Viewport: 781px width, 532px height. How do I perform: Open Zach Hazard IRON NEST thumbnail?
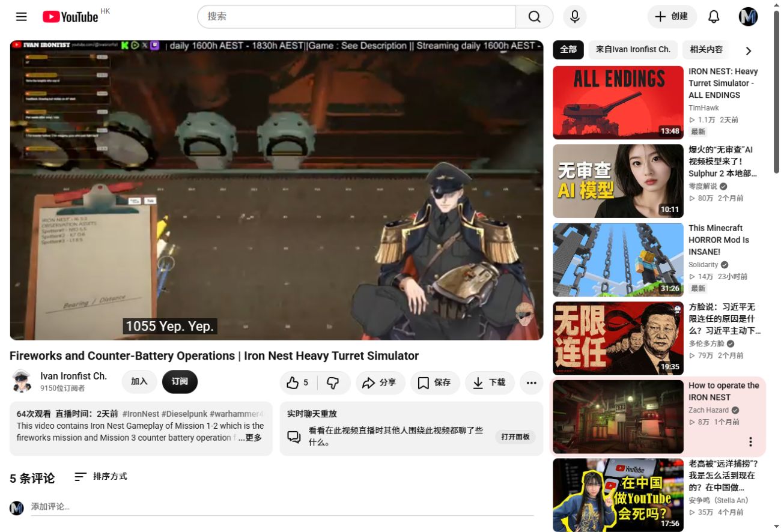click(618, 417)
